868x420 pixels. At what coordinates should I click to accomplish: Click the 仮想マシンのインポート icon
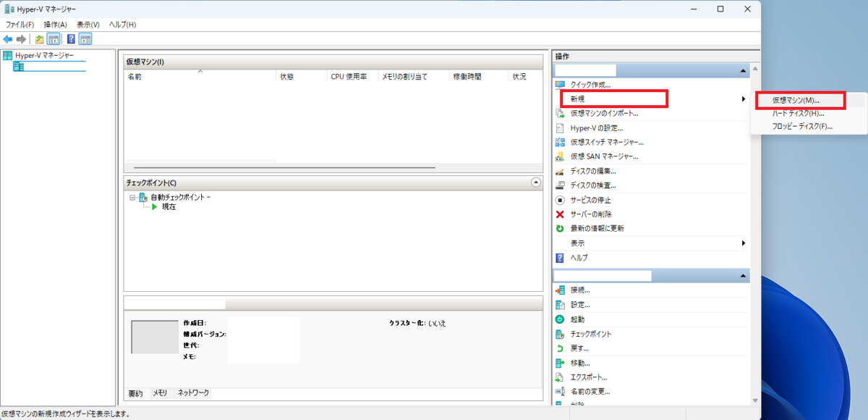click(x=559, y=113)
